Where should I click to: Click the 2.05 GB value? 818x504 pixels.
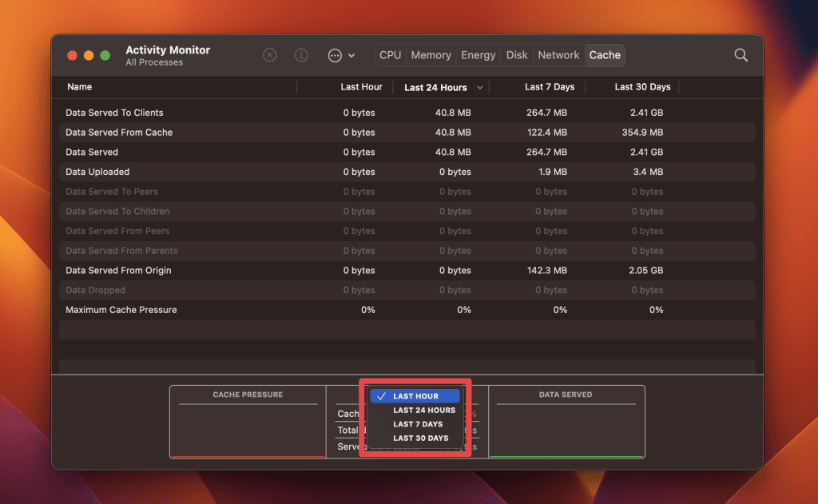click(645, 270)
